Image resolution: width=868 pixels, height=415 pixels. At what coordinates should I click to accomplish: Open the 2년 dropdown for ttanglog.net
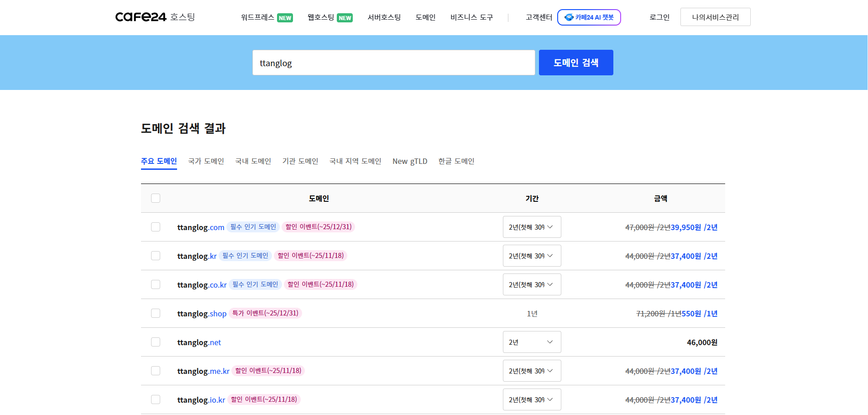pos(532,342)
